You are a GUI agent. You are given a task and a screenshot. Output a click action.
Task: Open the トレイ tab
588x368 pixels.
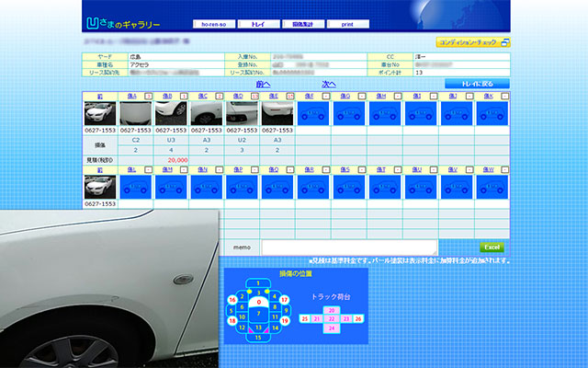tap(258, 24)
